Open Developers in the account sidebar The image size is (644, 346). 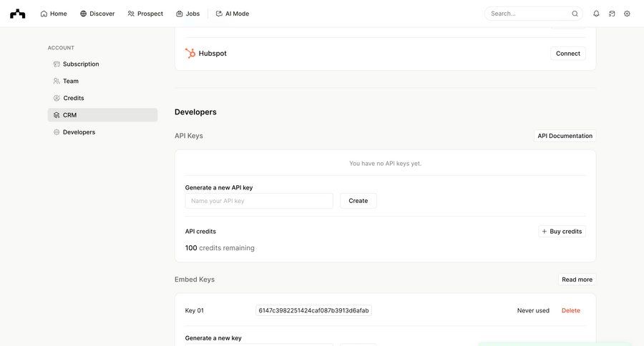[102, 132]
